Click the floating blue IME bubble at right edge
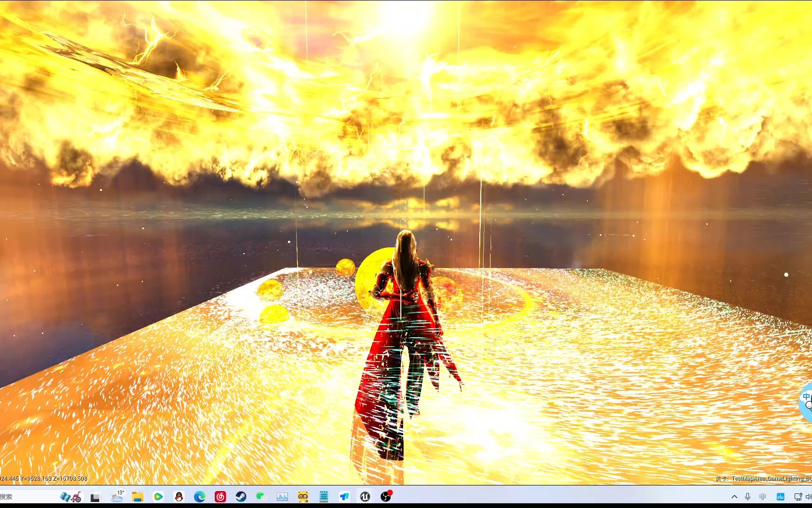Viewport: 812px width, 508px height. [x=805, y=402]
